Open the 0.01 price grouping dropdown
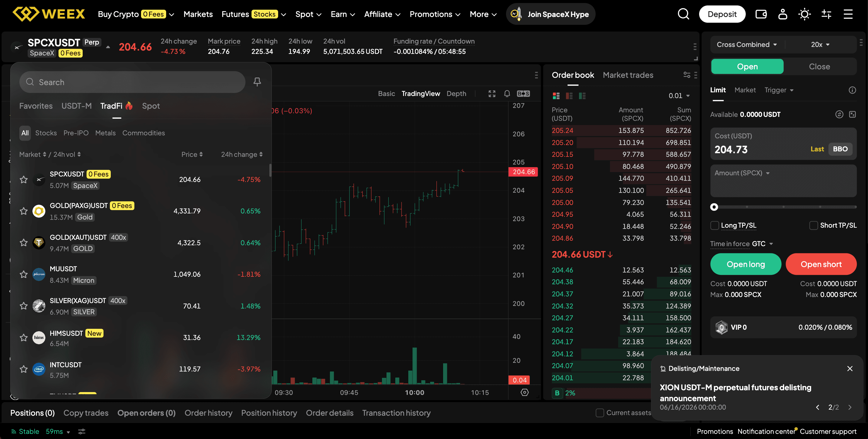The image size is (868, 439). click(679, 96)
